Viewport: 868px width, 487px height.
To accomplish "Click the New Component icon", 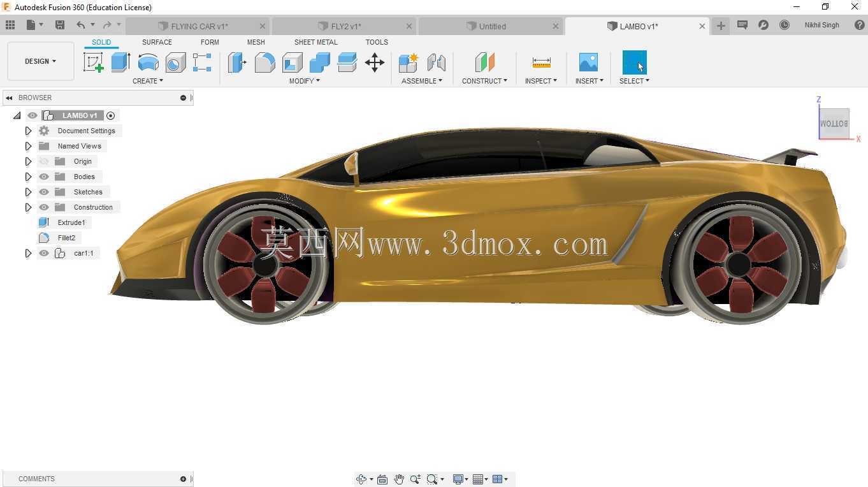I will (408, 62).
